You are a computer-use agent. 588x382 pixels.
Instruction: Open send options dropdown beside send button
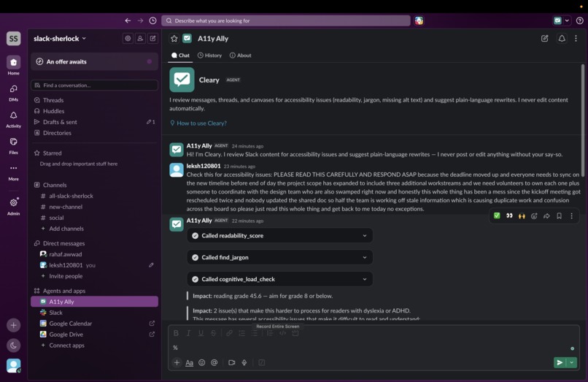pos(571,362)
